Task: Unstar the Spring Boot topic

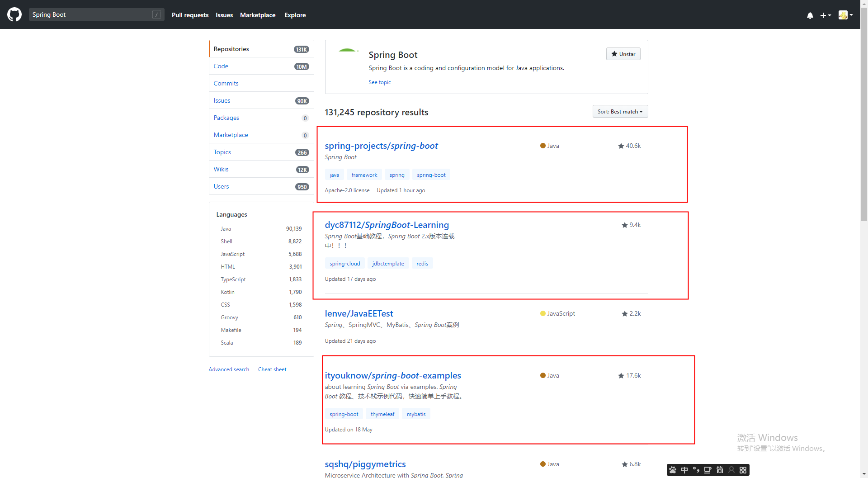Action: pos(623,54)
